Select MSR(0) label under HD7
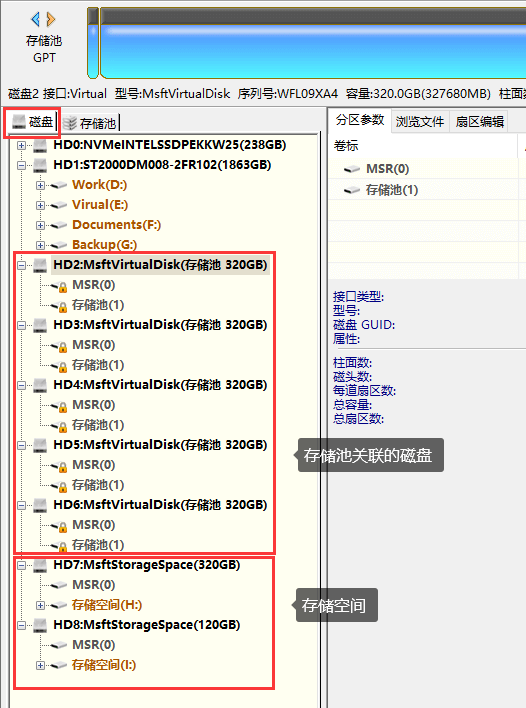 93,585
